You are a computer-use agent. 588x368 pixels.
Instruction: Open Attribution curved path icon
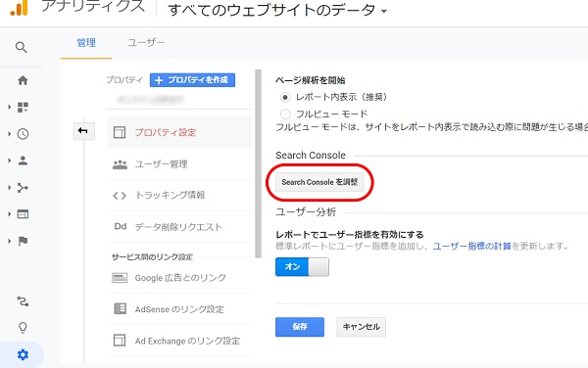tap(23, 301)
